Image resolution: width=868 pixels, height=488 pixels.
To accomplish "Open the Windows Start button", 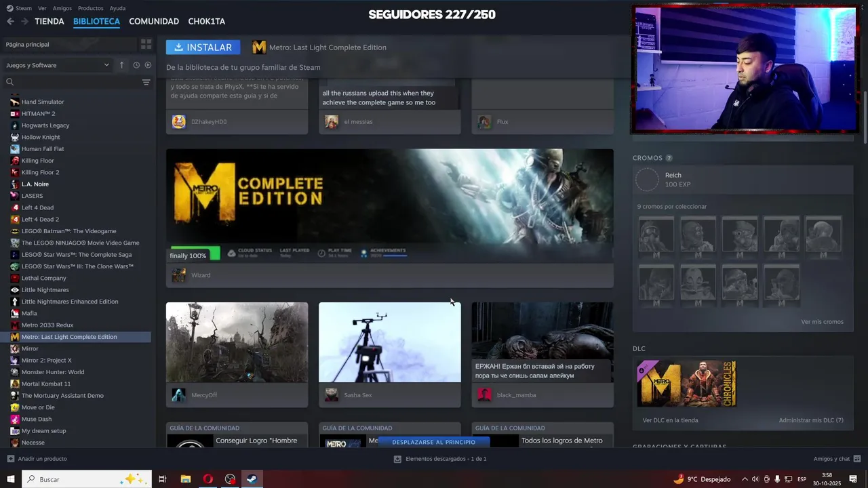I will click(11, 479).
